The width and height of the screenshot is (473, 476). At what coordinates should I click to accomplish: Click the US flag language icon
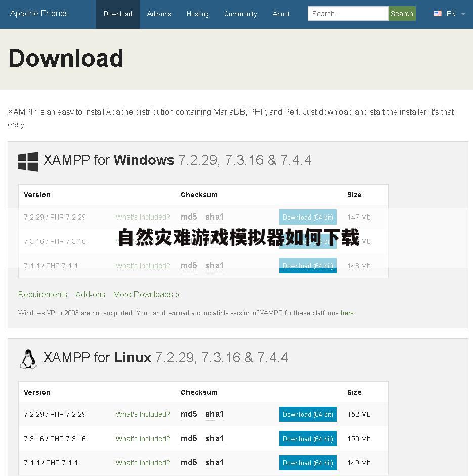coord(438,14)
